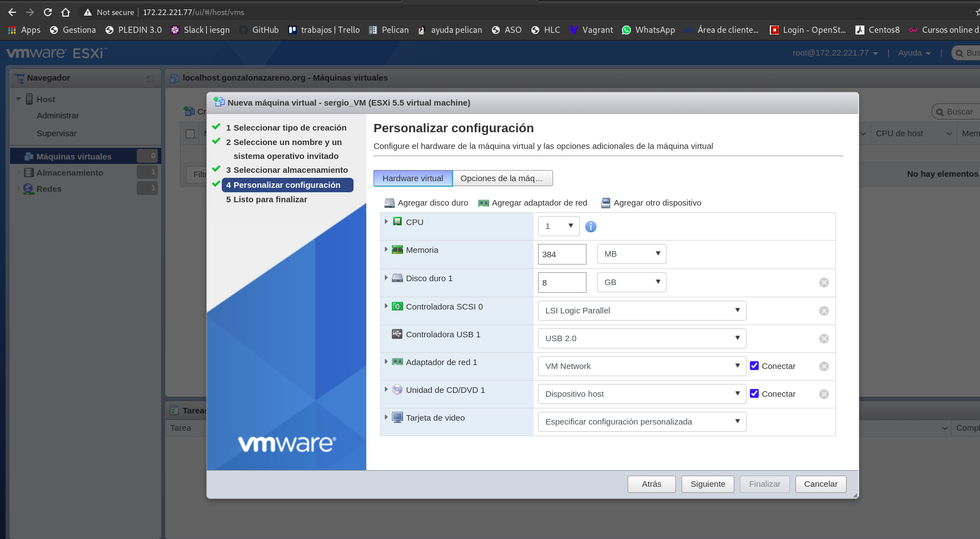
Task: Remove Controladora USB 1 with its delete icon
Action: [824, 338]
